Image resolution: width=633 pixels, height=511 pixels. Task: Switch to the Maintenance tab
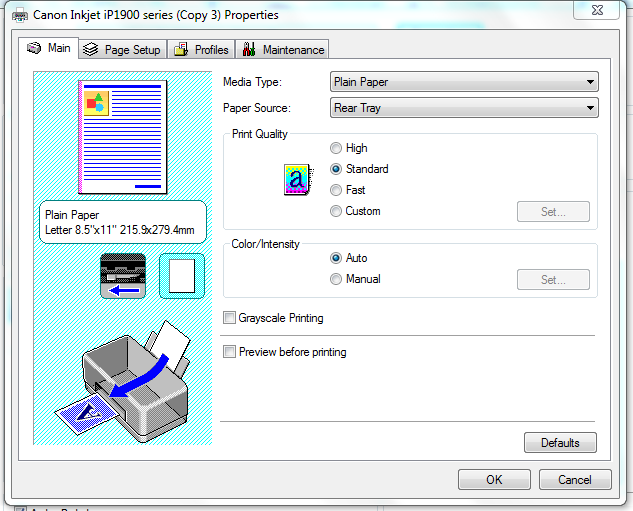[x=282, y=49]
